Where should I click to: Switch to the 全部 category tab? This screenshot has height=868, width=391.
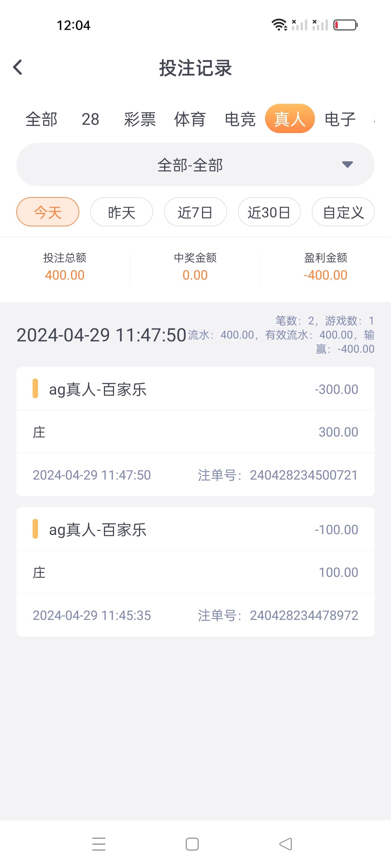(x=41, y=119)
